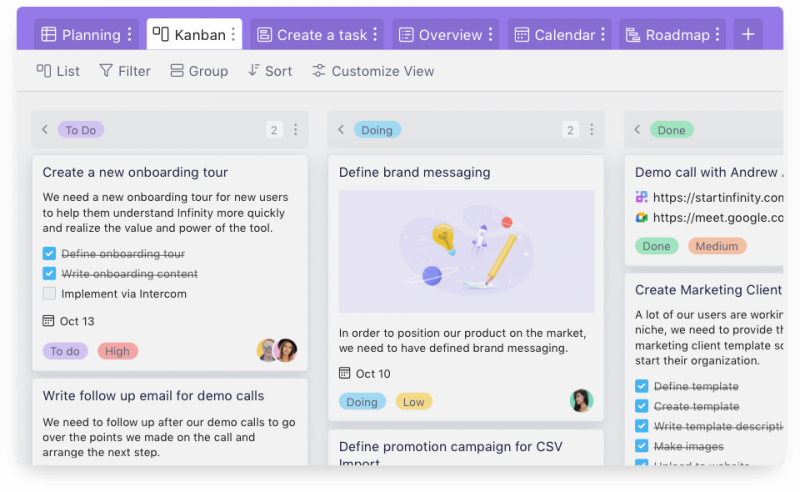The height and width of the screenshot is (492, 800).
Task: Click the plus icon to add a new tab
Action: point(748,35)
